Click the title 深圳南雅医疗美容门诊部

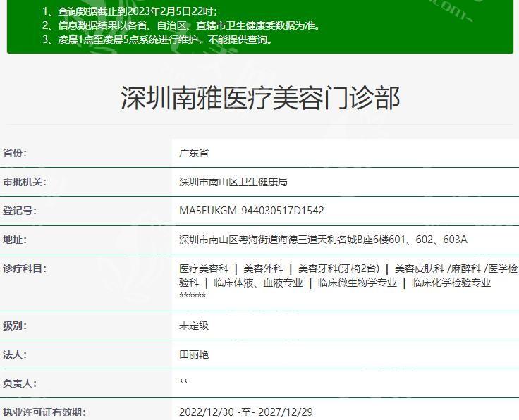click(260, 98)
